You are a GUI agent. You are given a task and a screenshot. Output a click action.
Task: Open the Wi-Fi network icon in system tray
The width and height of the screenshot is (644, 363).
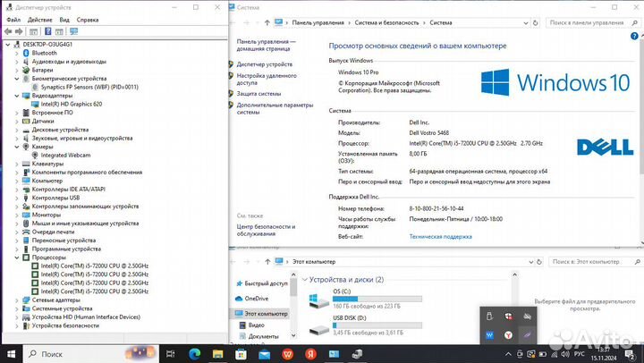point(555,354)
